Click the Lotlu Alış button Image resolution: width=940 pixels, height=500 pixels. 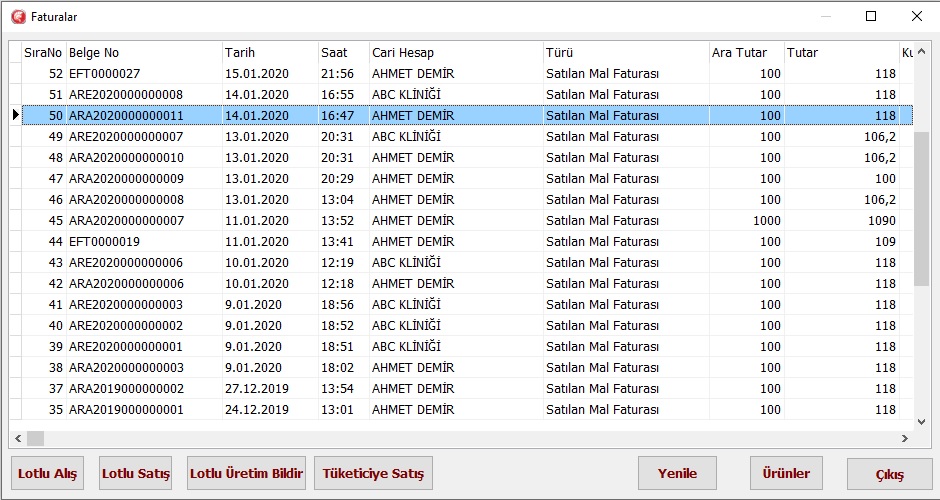pyautogui.click(x=47, y=473)
